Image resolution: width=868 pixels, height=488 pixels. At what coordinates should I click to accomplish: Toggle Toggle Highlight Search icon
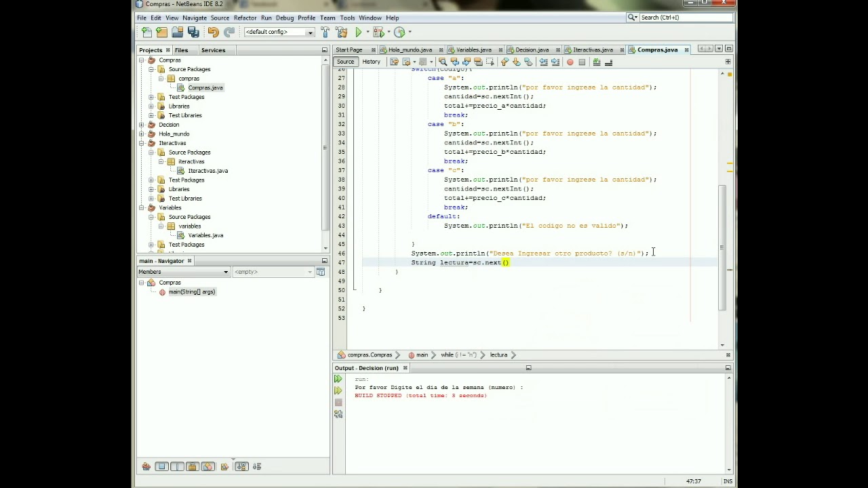click(478, 62)
